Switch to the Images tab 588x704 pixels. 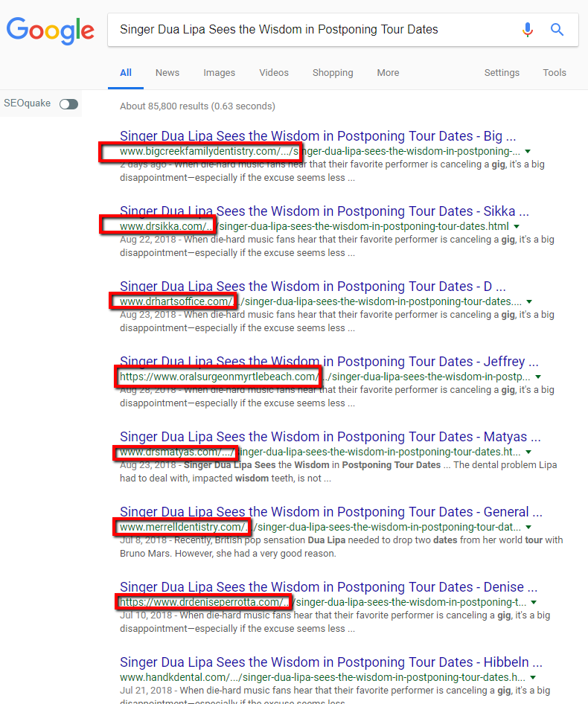(x=220, y=73)
